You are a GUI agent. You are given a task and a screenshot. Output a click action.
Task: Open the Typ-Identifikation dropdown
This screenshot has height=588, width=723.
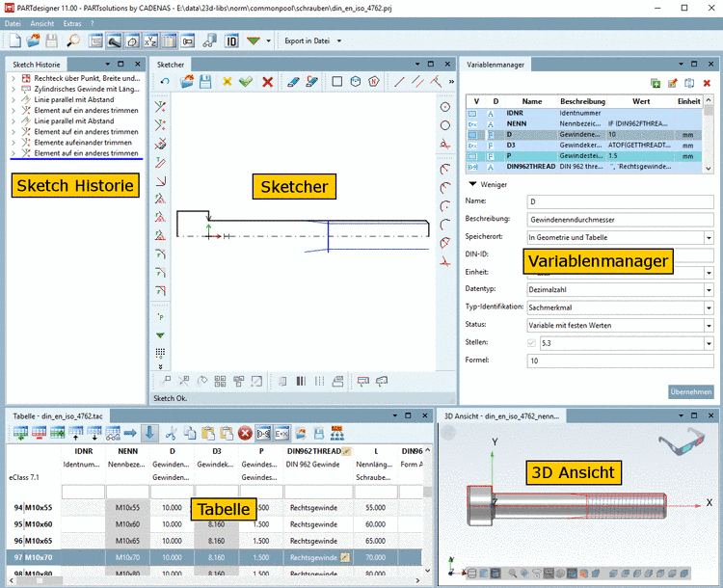pyautogui.click(x=709, y=307)
